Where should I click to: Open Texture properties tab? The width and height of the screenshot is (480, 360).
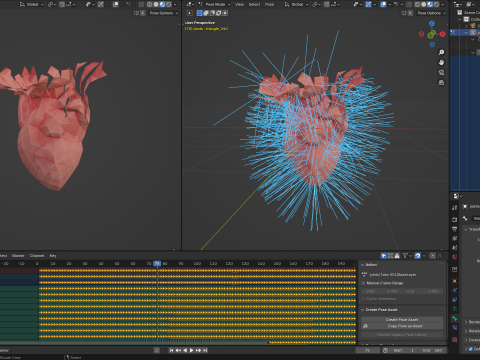click(455, 339)
